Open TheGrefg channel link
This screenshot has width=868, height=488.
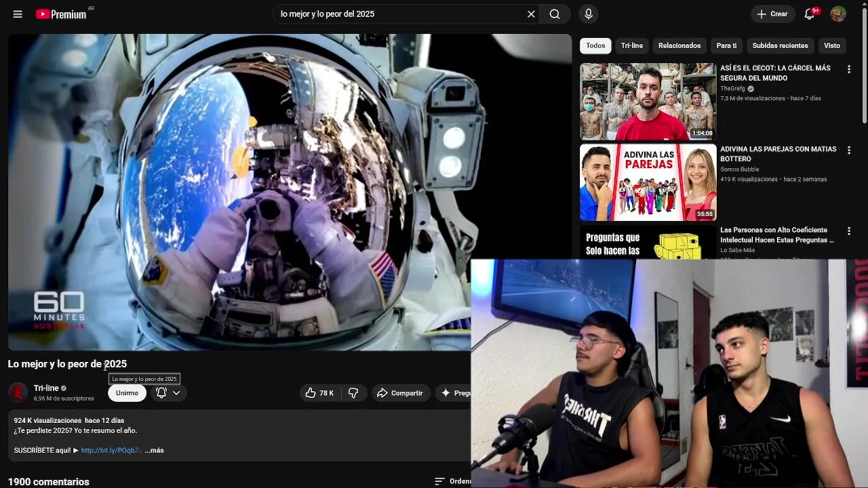[x=732, y=88]
